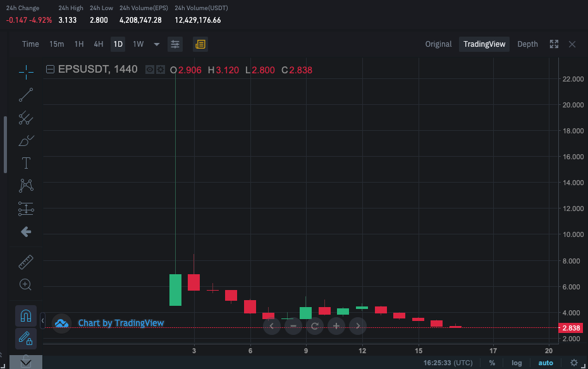
Task: Toggle log scale on price axis
Action: tap(517, 363)
